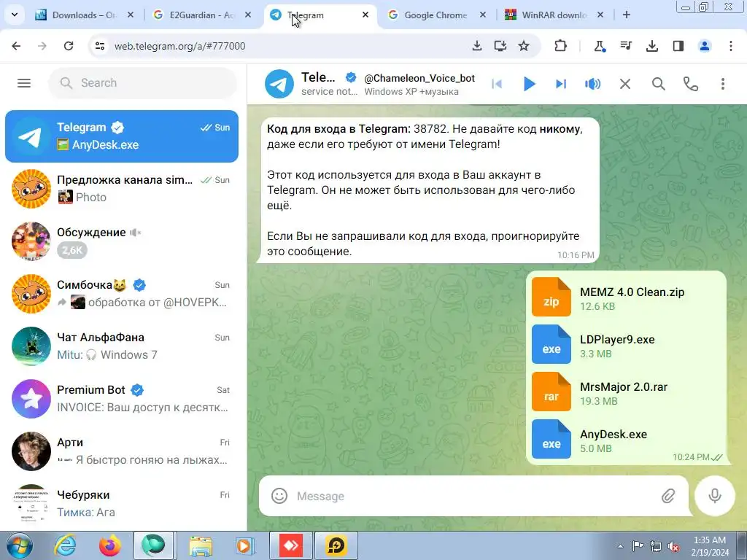747x560 pixels.
Task: Open Предложка канала chat
Action: (122, 189)
